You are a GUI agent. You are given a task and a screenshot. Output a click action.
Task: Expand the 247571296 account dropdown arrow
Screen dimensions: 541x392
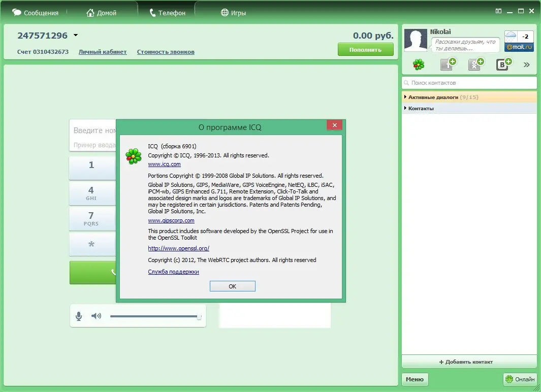[x=76, y=35]
